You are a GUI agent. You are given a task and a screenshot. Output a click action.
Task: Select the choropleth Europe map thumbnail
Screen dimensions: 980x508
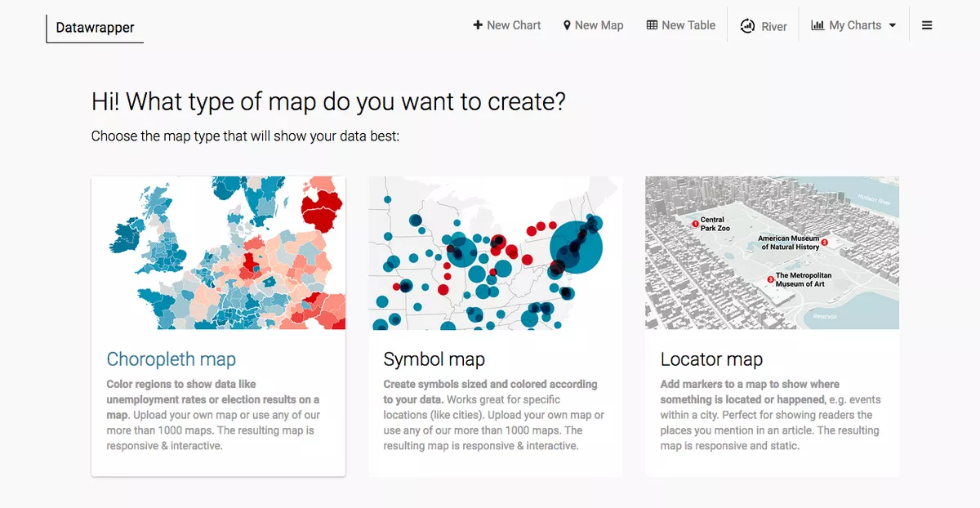click(218, 253)
